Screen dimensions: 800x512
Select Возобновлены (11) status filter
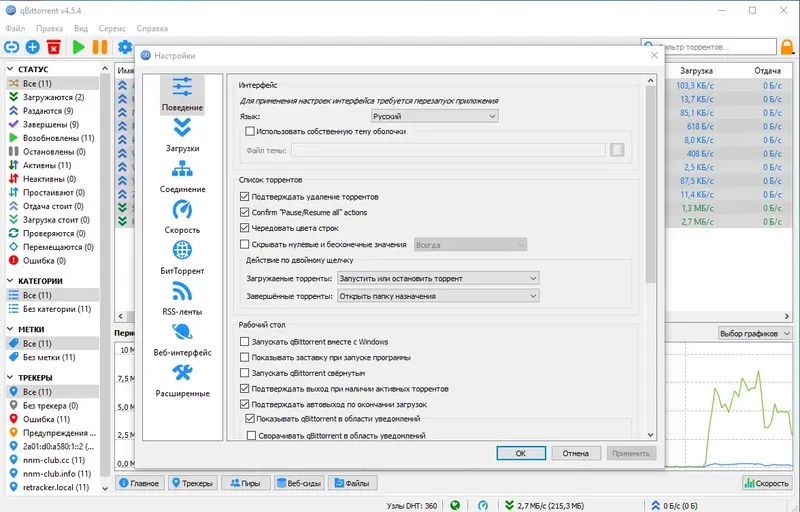[53, 138]
